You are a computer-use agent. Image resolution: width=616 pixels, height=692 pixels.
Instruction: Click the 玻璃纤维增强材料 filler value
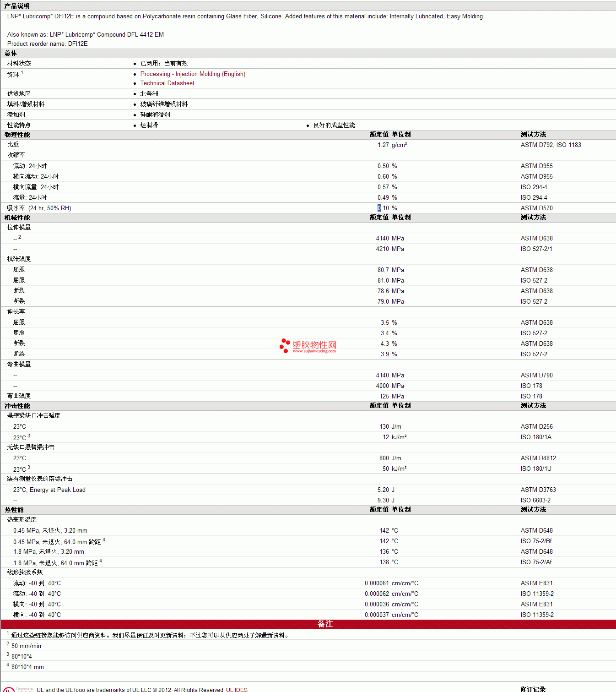(164, 104)
